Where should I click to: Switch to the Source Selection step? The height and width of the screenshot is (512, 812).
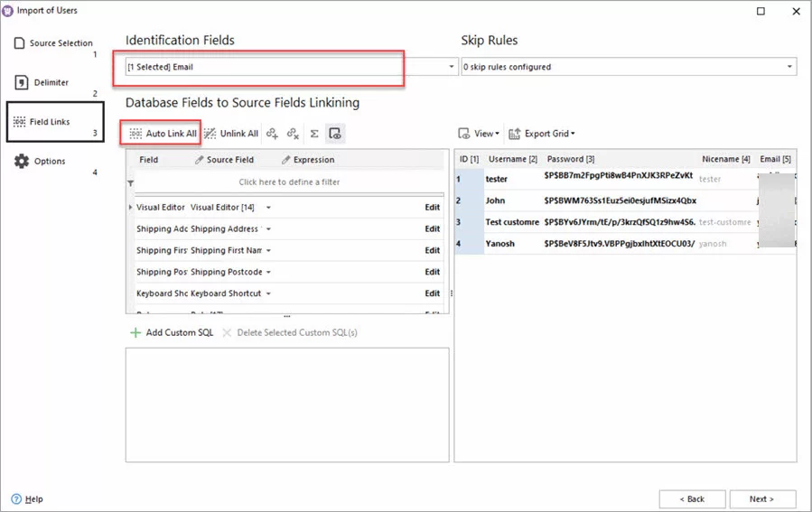[x=52, y=43]
